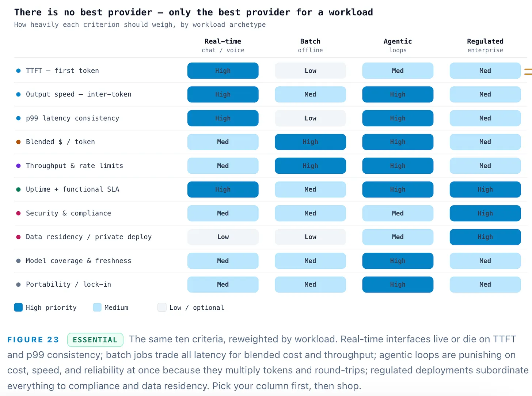Click the FIGURE 23 caption label

[33, 340]
